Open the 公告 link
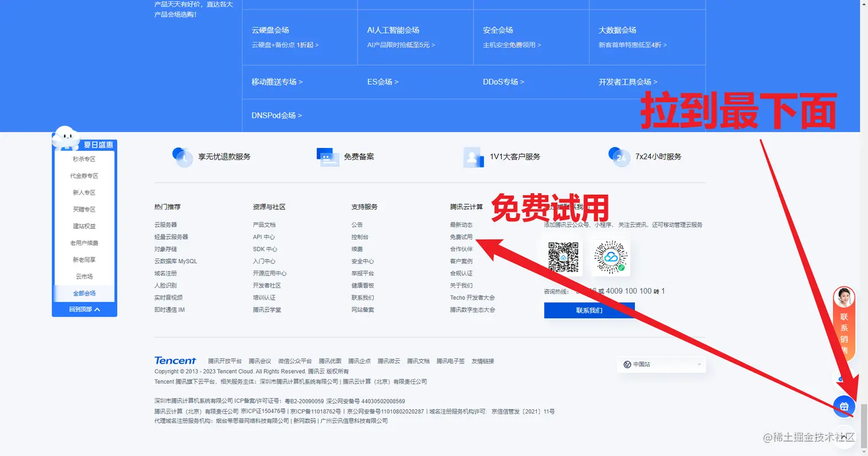Image resolution: width=868 pixels, height=456 pixels. tap(357, 225)
